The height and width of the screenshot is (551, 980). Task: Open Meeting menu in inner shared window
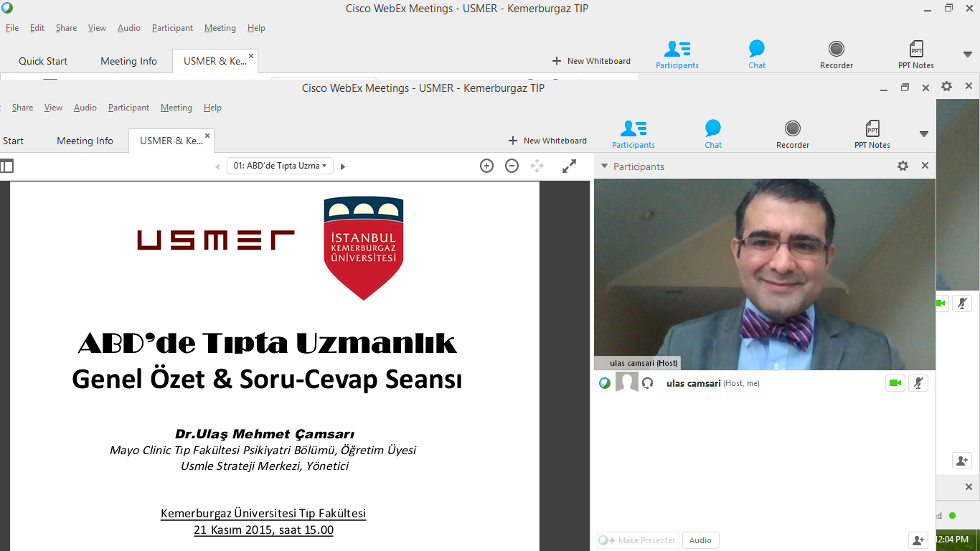pyautogui.click(x=176, y=108)
